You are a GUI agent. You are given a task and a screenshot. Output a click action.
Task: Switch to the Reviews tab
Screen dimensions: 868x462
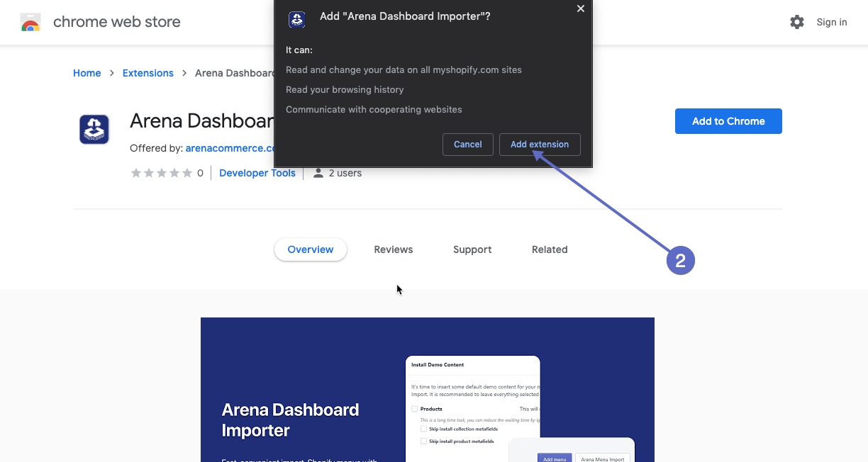393,249
